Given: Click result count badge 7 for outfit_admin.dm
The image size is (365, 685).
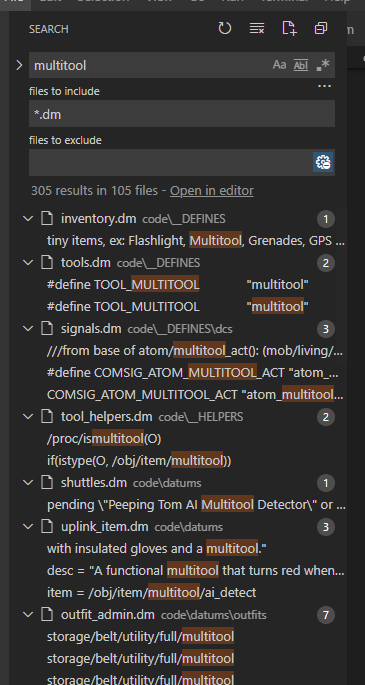Looking at the screenshot, I should [x=325, y=615].
